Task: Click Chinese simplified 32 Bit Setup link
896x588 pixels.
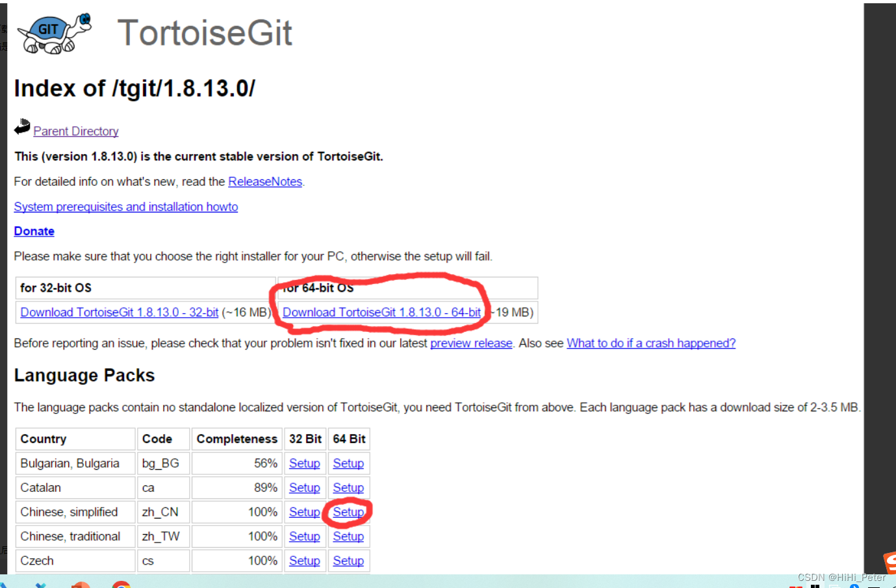Action: click(305, 512)
